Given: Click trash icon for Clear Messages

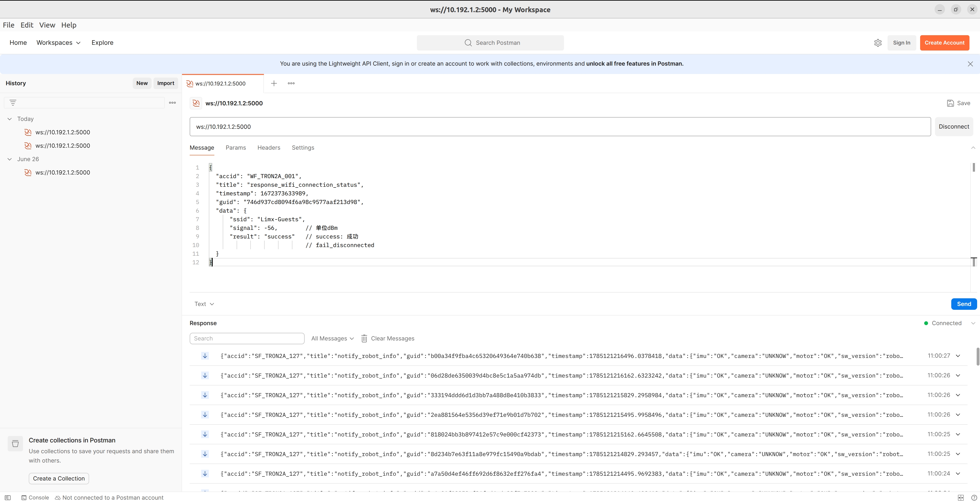Looking at the screenshot, I should tap(364, 338).
